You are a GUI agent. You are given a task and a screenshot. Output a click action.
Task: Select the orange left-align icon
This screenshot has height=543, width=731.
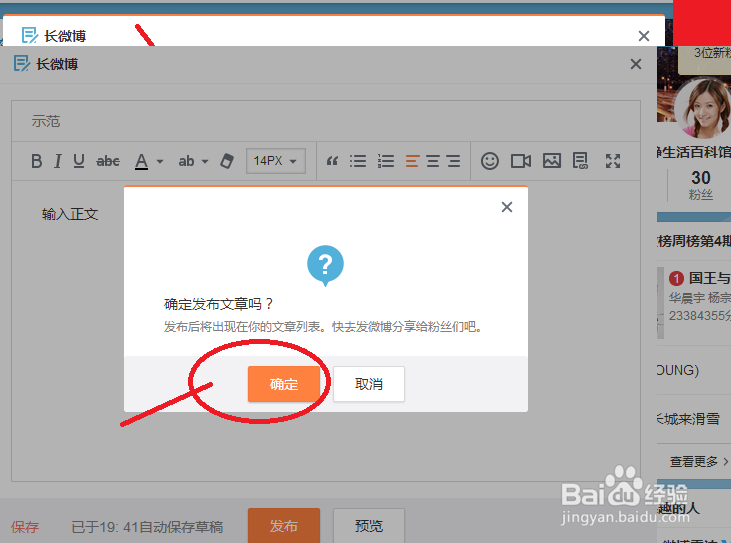tap(412, 161)
